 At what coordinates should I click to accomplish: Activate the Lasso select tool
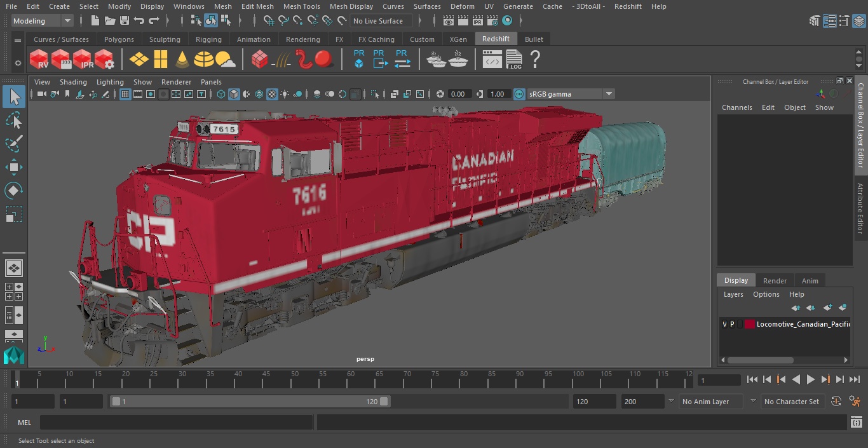tap(14, 120)
